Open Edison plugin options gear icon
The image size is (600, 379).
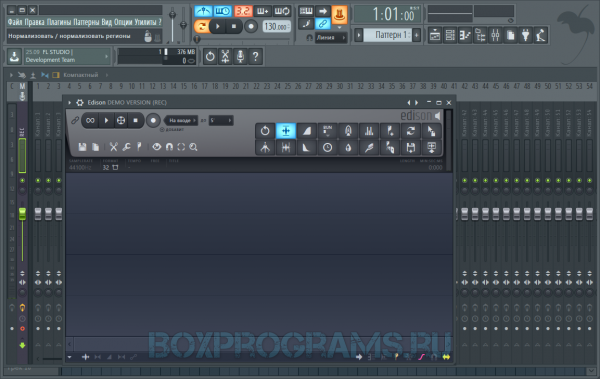(x=80, y=103)
